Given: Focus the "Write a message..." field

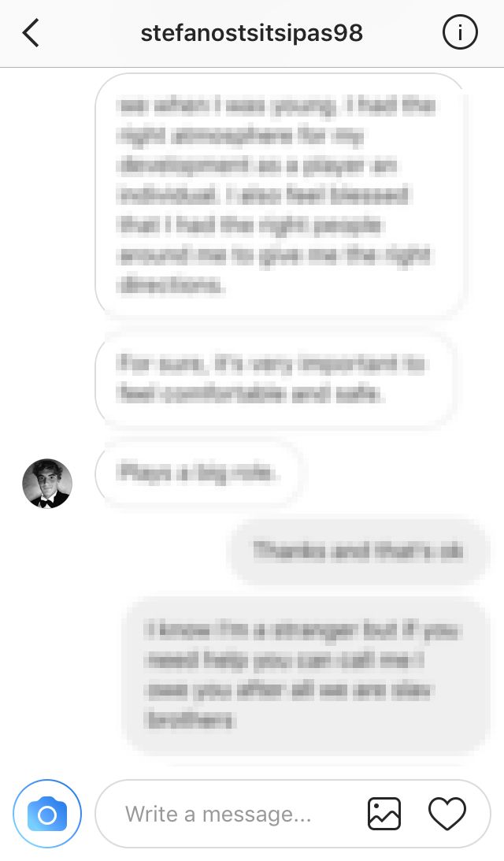Looking at the screenshot, I should 293,814.
